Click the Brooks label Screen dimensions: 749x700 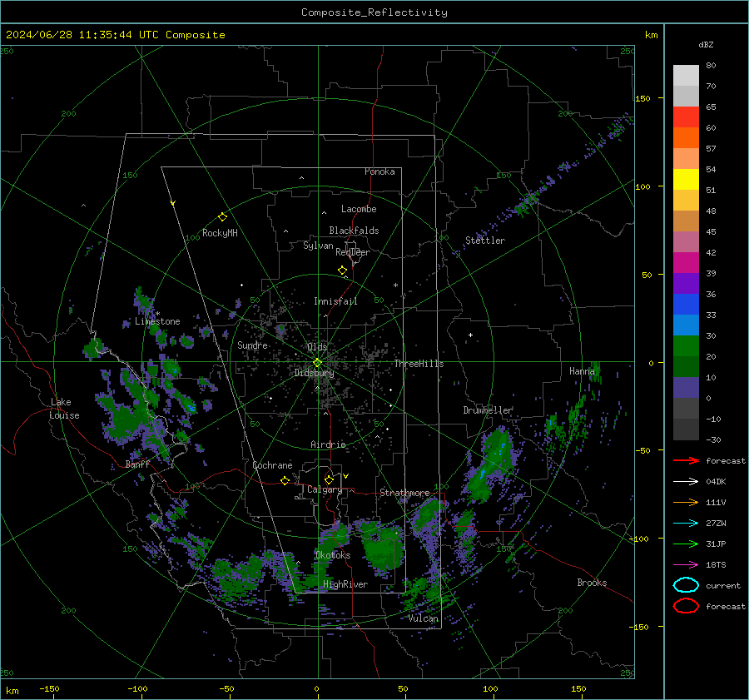pyautogui.click(x=592, y=583)
